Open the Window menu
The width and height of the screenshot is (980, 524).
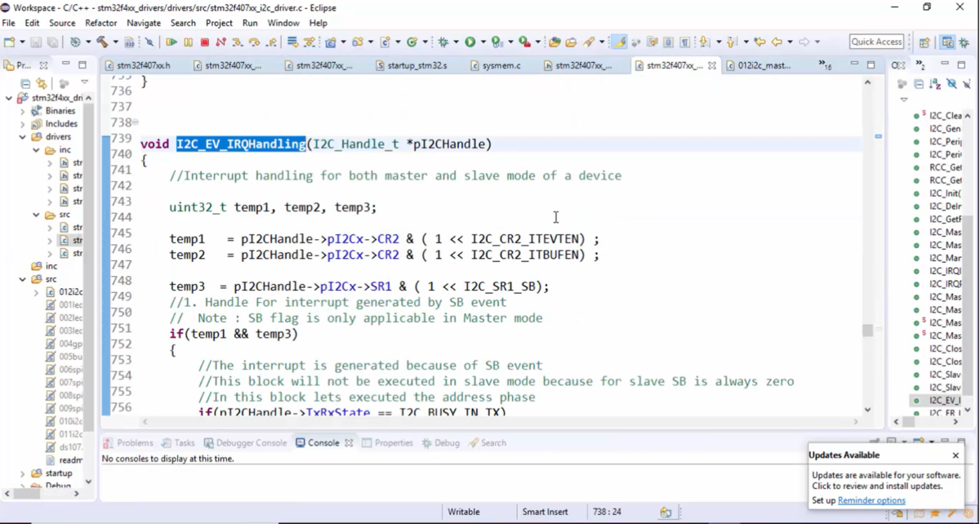pyautogui.click(x=283, y=23)
